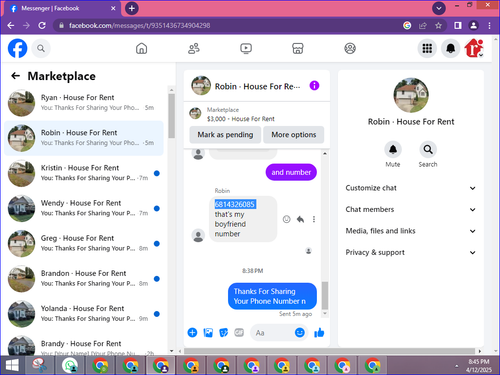Click the purple 'and number' message bubble
Viewport: 500px width, 375px height.
tap(291, 172)
